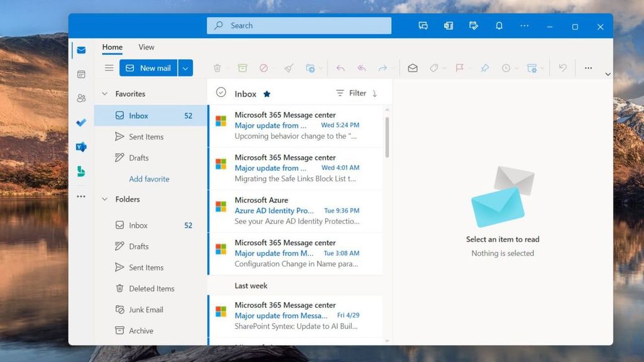Click the New mail button
Screen dimensions: 644x362
tap(148, 68)
